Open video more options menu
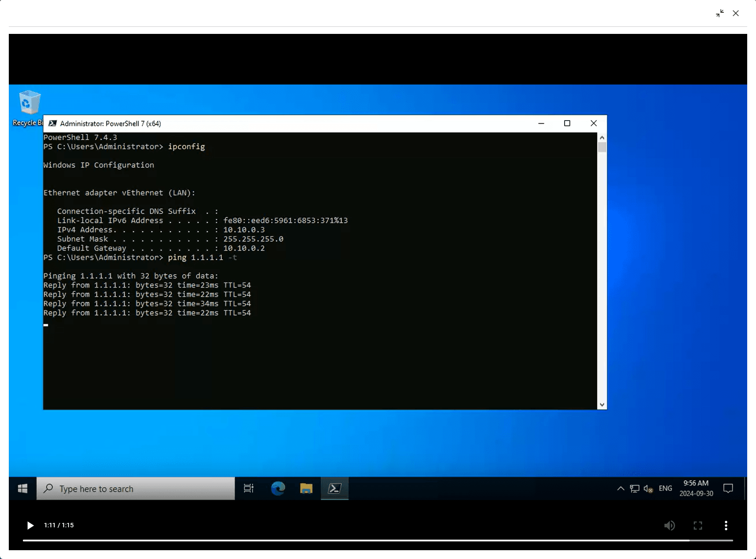The width and height of the screenshot is (756, 559). click(x=726, y=525)
